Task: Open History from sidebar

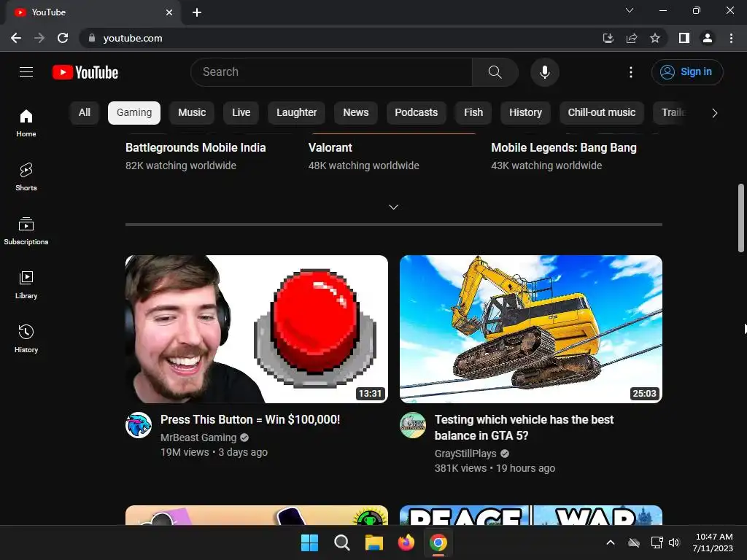Action: 26,338
